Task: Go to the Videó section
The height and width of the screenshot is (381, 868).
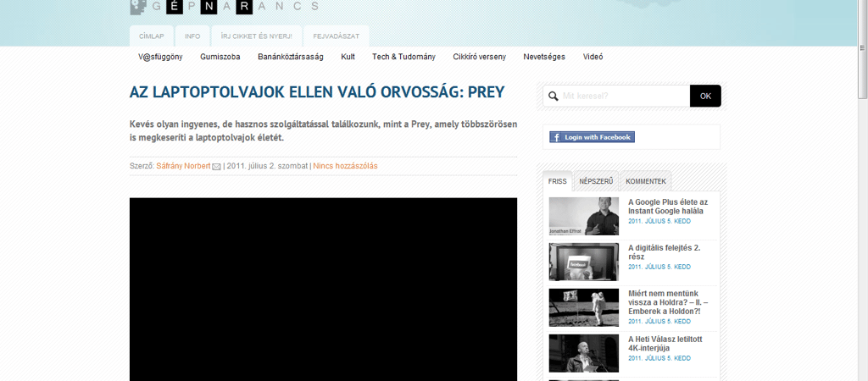Action: coord(593,57)
